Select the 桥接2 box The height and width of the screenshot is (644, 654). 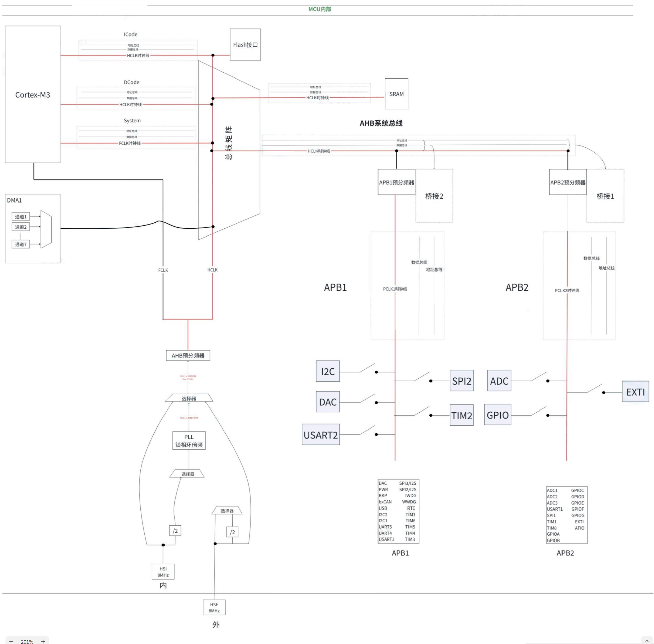pyautogui.click(x=434, y=196)
